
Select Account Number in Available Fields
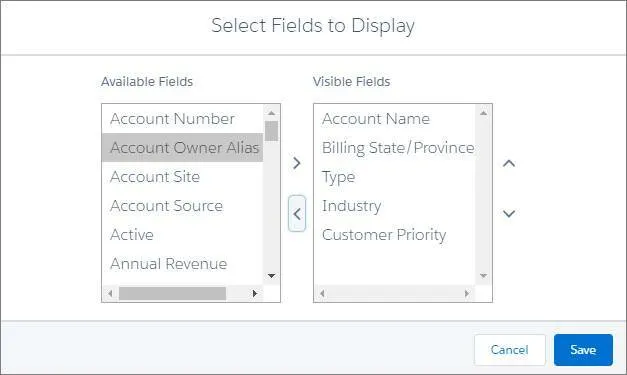tap(183, 119)
